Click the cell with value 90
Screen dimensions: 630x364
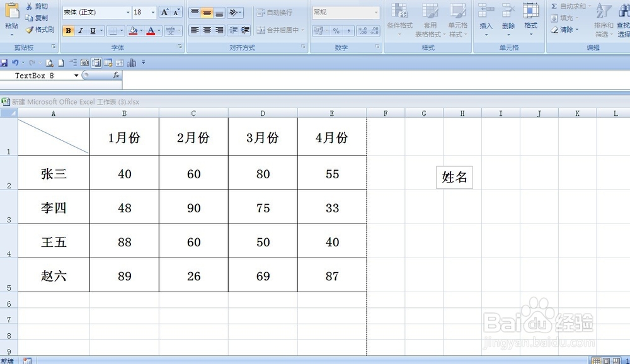(x=193, y=207)
